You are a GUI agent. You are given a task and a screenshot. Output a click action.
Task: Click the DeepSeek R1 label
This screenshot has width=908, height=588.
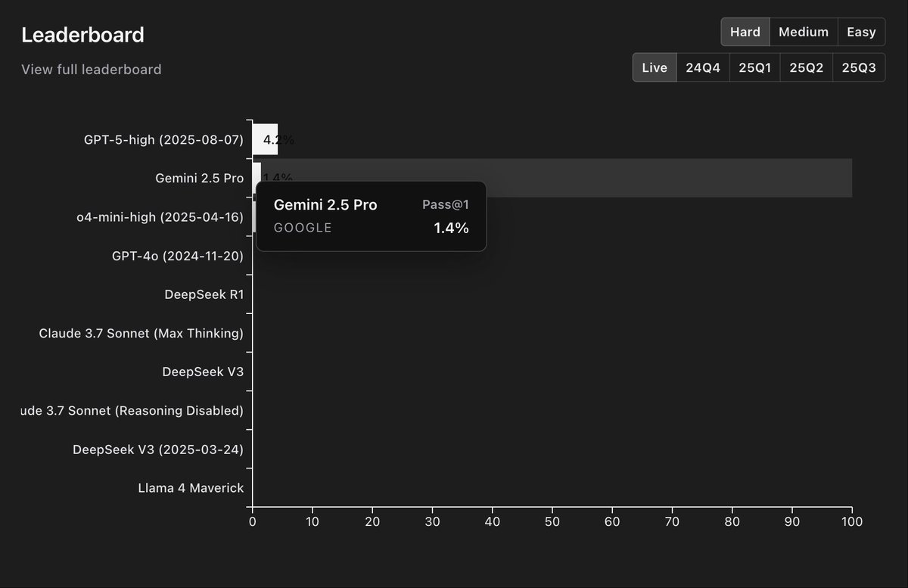204,294
